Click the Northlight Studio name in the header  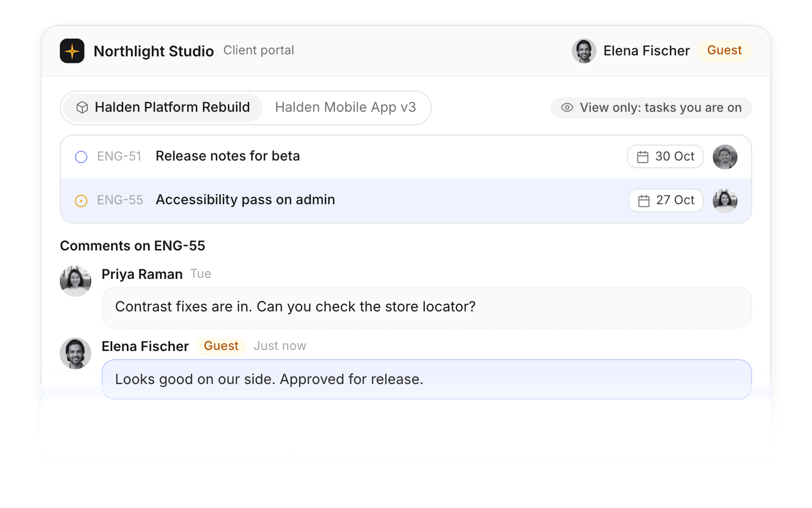[x=154, y=51]
